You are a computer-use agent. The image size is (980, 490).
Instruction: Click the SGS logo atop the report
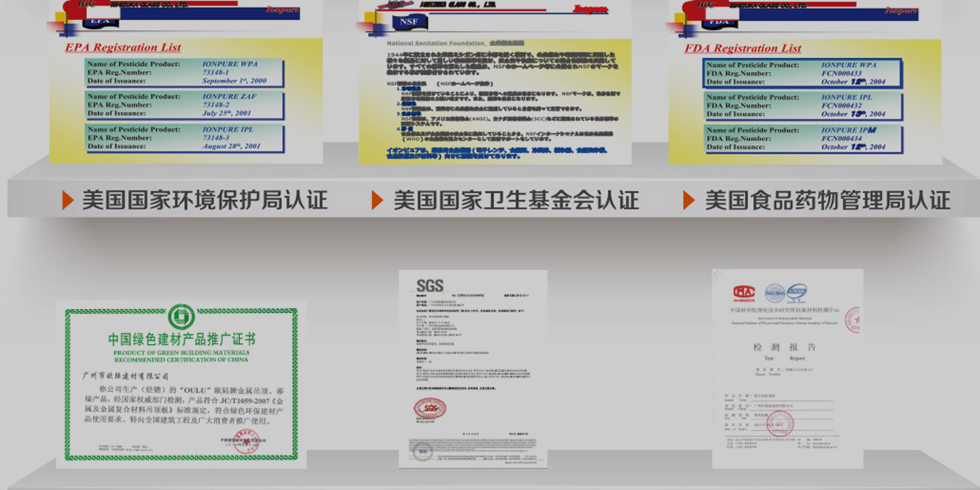429,286
